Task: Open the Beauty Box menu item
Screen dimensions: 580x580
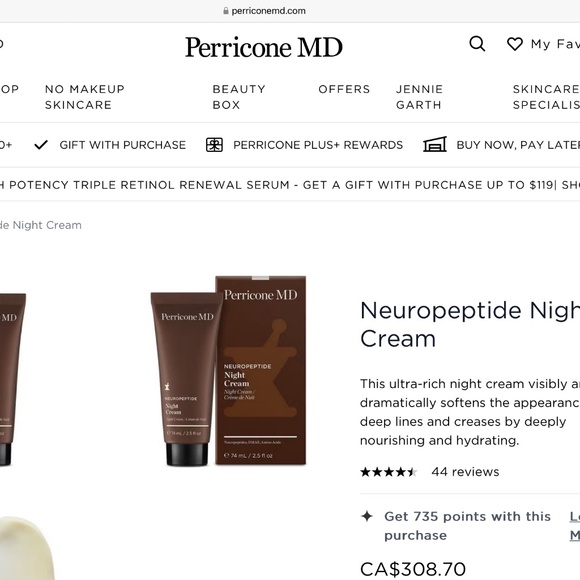Action: pyautogui.click(x=239, y=97)
